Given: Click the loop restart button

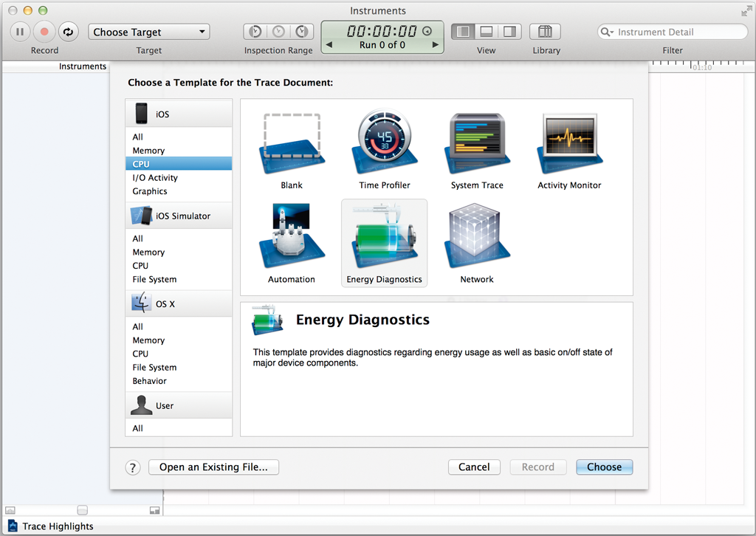Looking at the screenshot, I should pyautogui.click(x=69, y=32).
